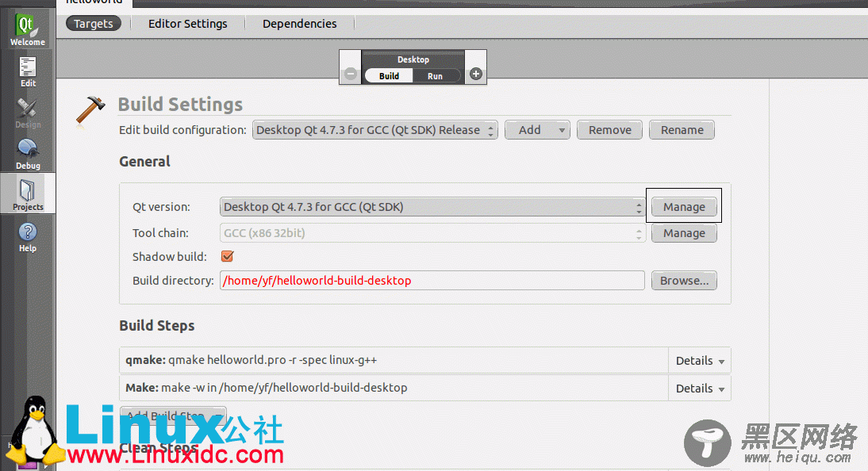
Task: Toggle the Shadow build checkbox
Action: (227, 256)
